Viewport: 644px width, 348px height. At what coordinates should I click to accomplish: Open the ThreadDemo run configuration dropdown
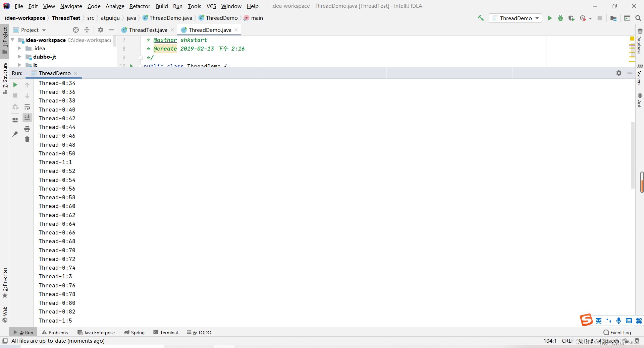click(x=516, y=18)
